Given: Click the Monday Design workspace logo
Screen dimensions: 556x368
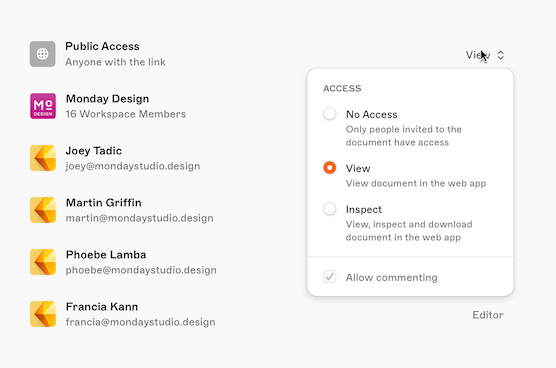Looking at the screenshot, I should tap(43, 106).
